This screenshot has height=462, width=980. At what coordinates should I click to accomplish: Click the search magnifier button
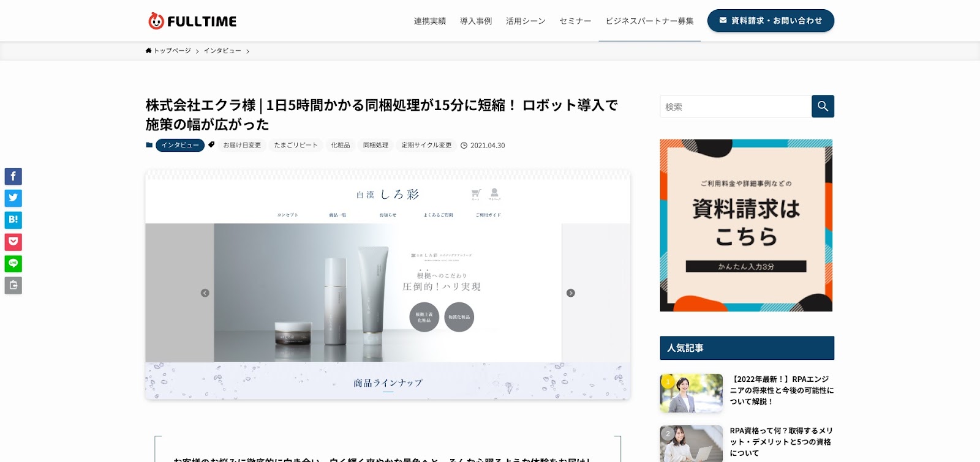[x=823, y=106]
